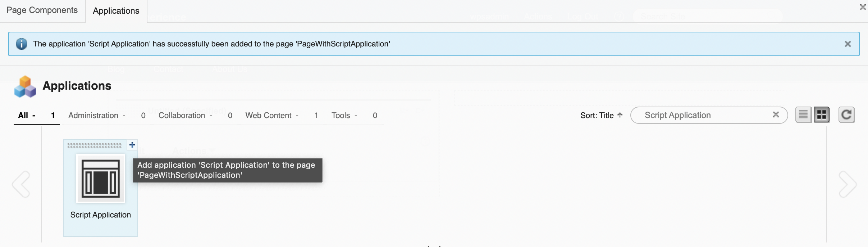Select the Script Application thumbnail
Image resolution: width=868 pixels, height=247 pixels.
(101, 179)
